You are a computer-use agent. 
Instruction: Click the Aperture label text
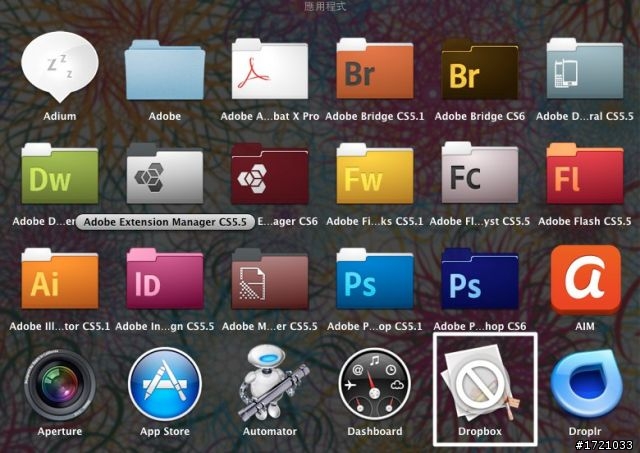pyautogui.click(x=60, y=431)
